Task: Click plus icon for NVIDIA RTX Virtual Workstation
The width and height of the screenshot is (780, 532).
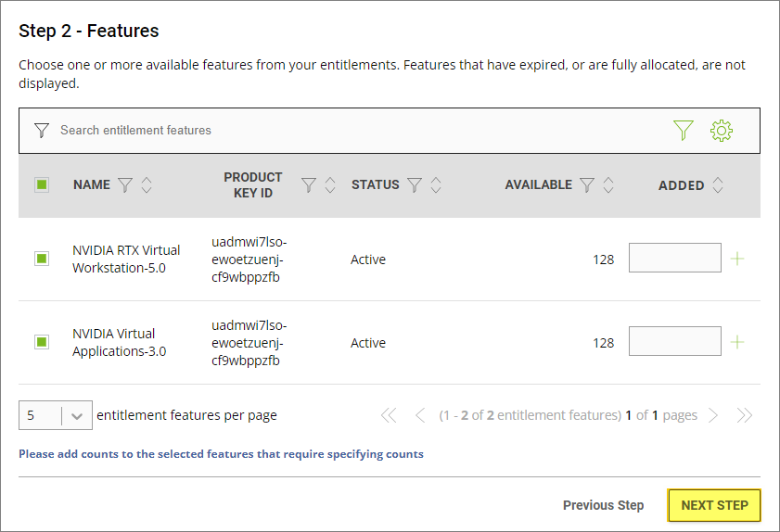Action: [737, 259]
